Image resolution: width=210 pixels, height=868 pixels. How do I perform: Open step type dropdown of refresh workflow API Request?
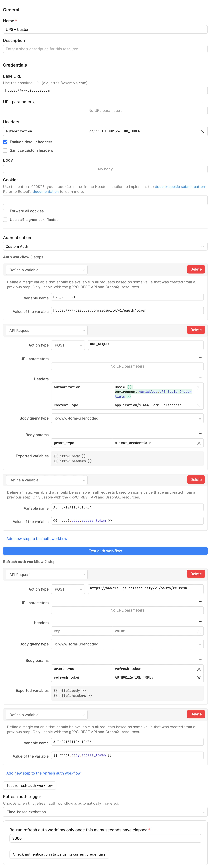(x=47, y=575)
